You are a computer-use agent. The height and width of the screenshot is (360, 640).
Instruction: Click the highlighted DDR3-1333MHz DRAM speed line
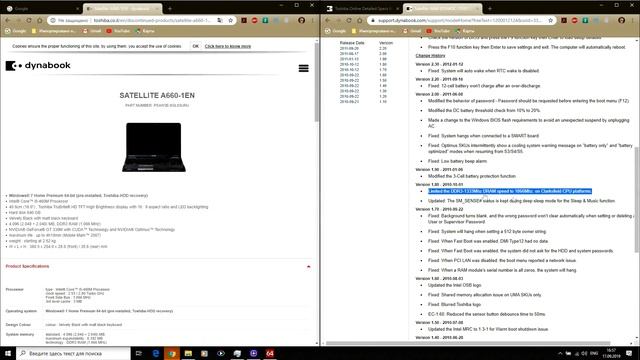(509, 191)
